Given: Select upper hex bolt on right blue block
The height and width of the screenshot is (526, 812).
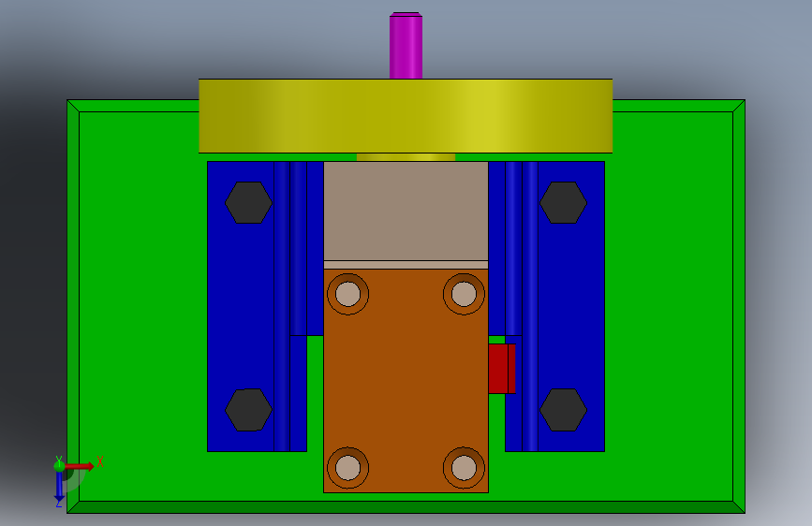Looking at the screenshot, I should click(x=564, y=202).
